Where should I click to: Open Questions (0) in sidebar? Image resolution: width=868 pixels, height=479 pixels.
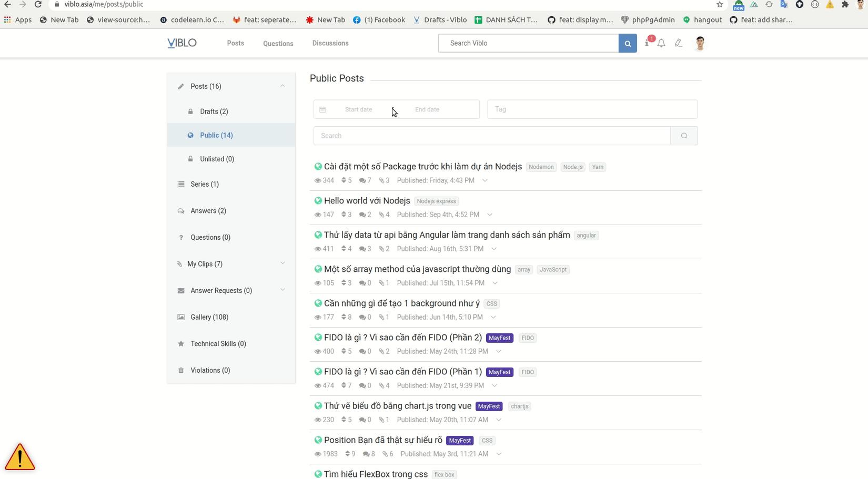[x=231, y=237]
